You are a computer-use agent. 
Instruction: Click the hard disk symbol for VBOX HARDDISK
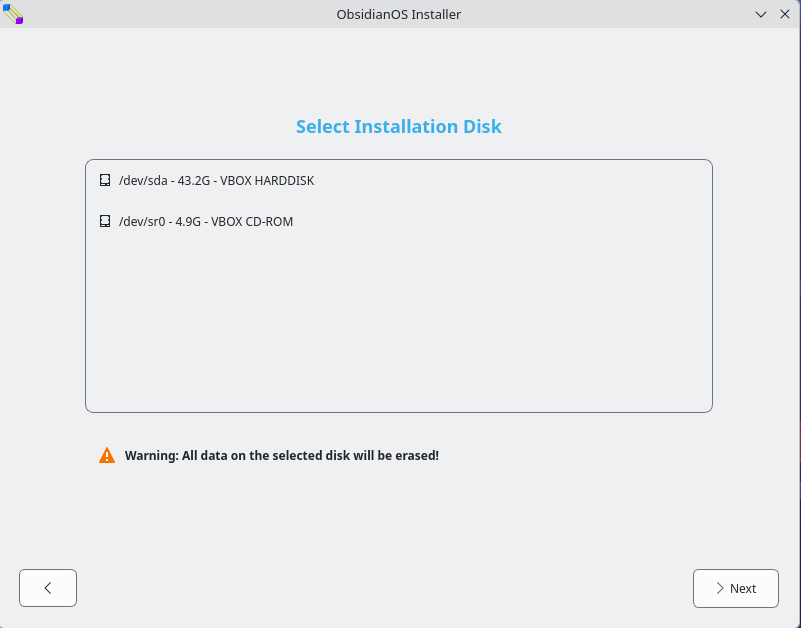(x=105, y=180)
